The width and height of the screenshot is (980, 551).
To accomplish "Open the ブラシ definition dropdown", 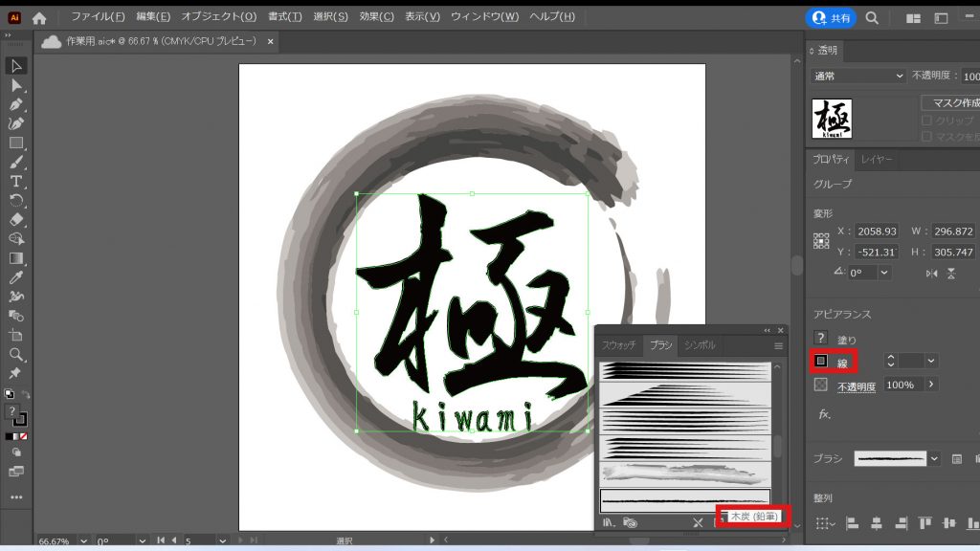I will [x=934, y=458].
